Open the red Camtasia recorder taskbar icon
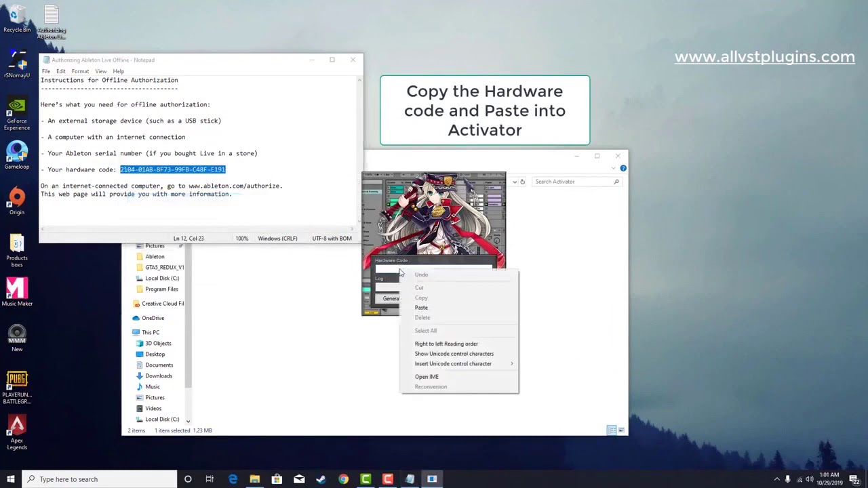The image size is (868, 488). tap(387, 479)
